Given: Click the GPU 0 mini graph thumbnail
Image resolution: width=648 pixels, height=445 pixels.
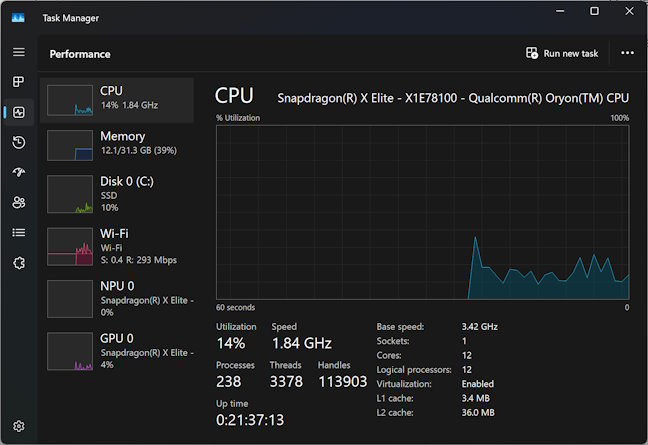Looking at the screenshot, I should (70, 352).
